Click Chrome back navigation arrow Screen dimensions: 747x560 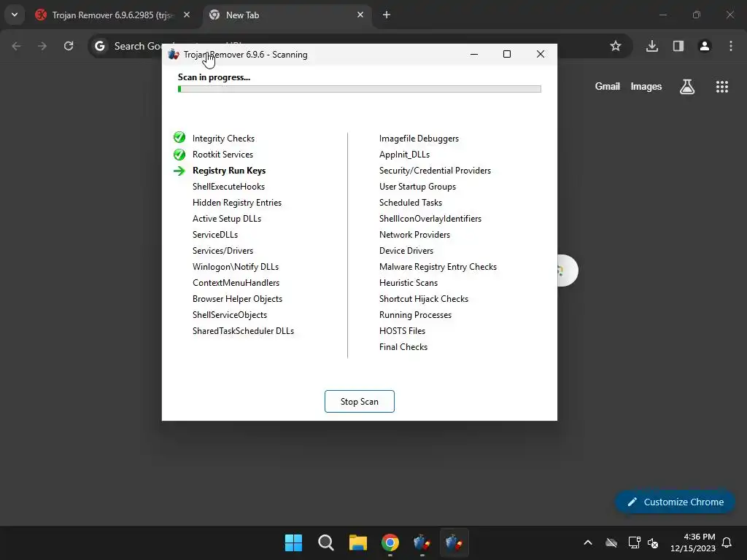[17, 46]
